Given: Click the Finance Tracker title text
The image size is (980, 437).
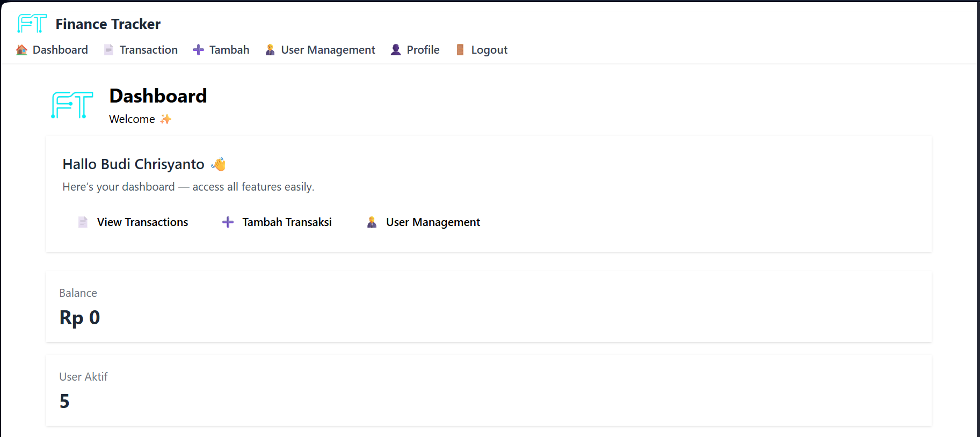Looking at the screenshot, I should click(108, 24).
